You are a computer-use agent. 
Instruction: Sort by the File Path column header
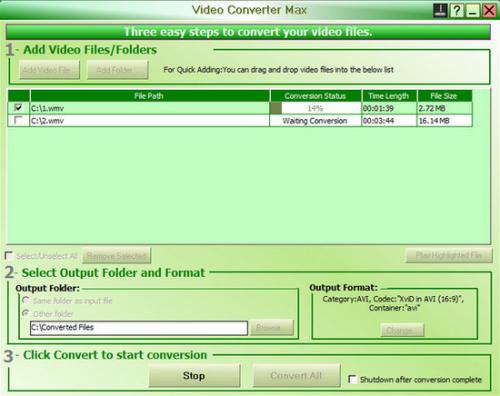(x=150, y=96)
